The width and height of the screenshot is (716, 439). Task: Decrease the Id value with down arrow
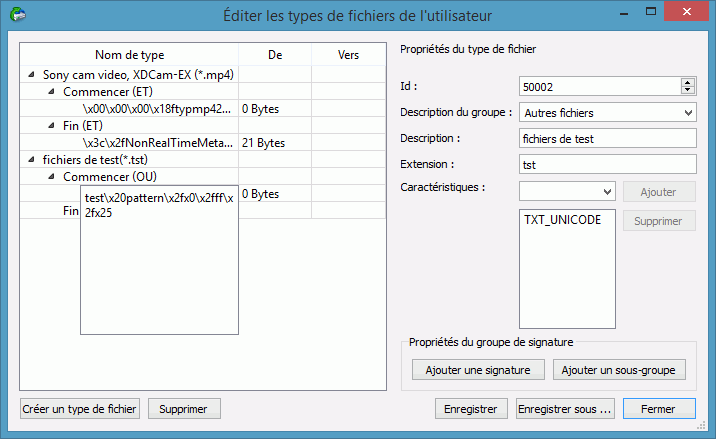[x=687, y=90]
